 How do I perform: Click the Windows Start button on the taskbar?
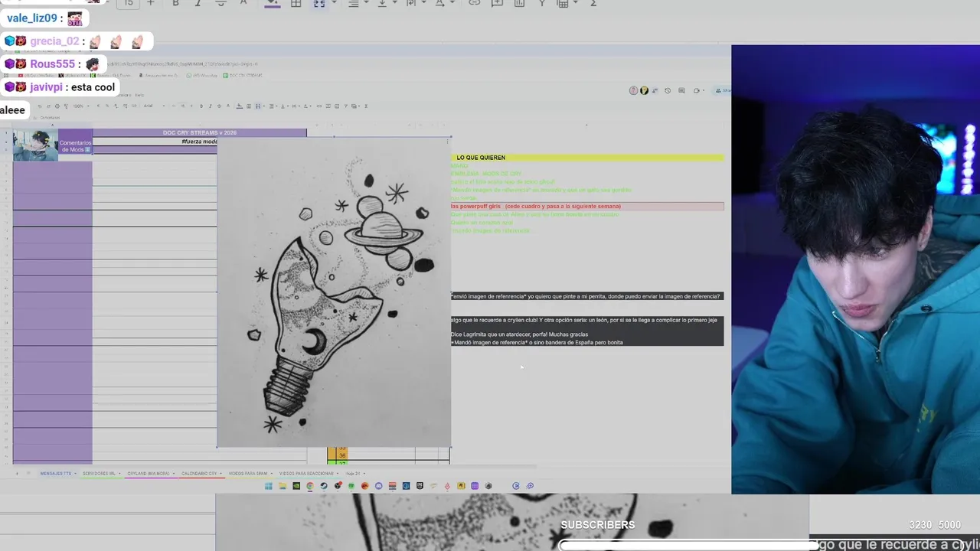click(x=269, y=486)
